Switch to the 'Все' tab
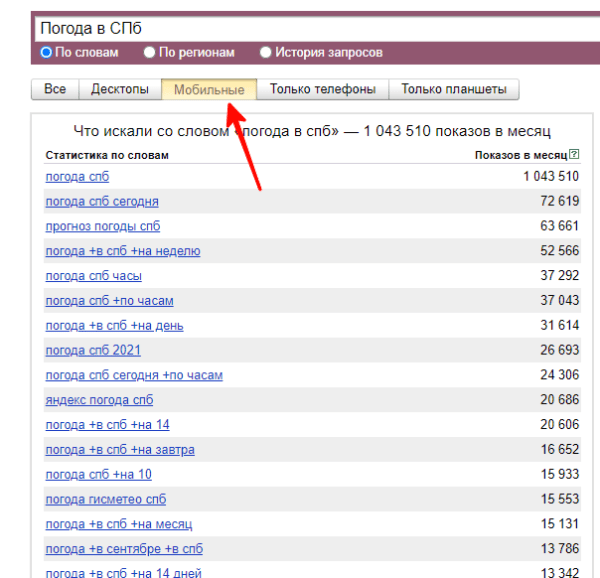The height and width of the screenshot is (578, 600). (x=55, y=89)
